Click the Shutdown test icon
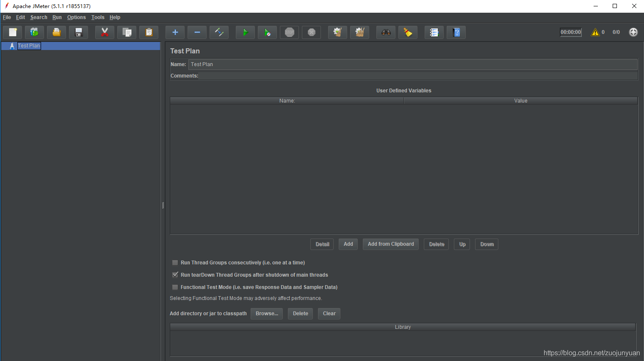Viewport: 644px width, 361px height. 311,32
